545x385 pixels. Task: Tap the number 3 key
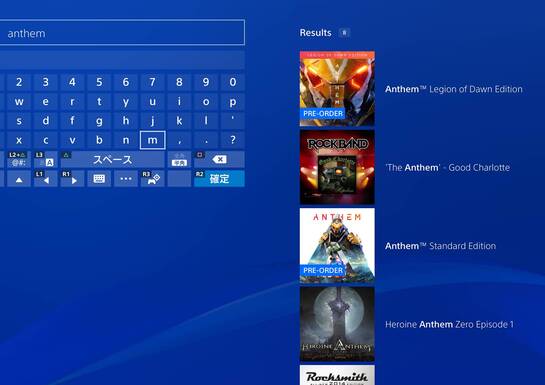click(x=46, y=82)
